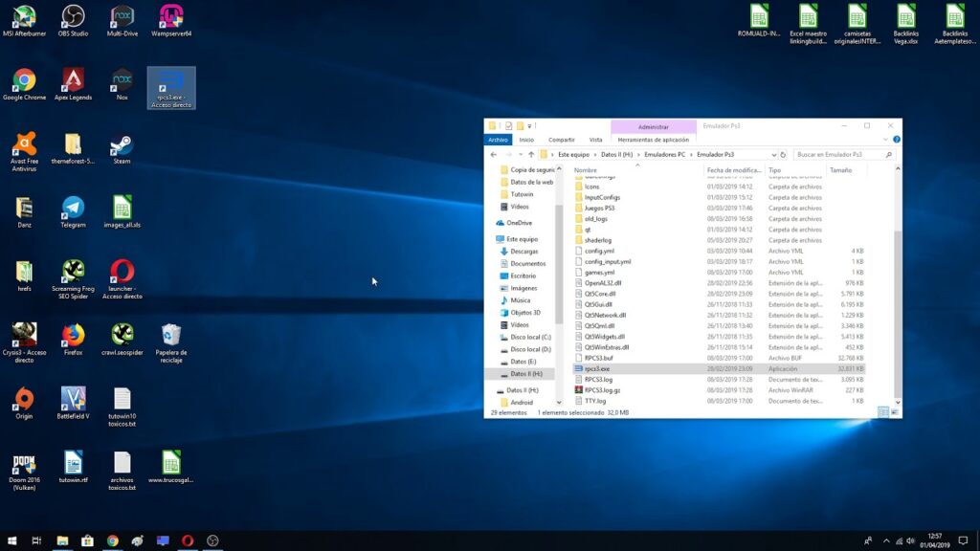
Task: Click the Emuladores PC breadcrumb
Action: (665, 154)
